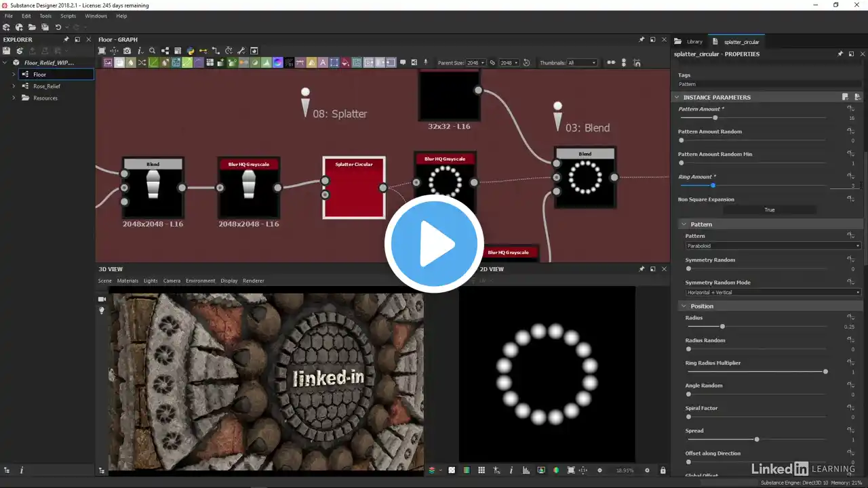The width and height of the screenshot is (868, 488).
Task: Open the Pattern dropdown showing Paraboloid
Action: pos(773,246)
